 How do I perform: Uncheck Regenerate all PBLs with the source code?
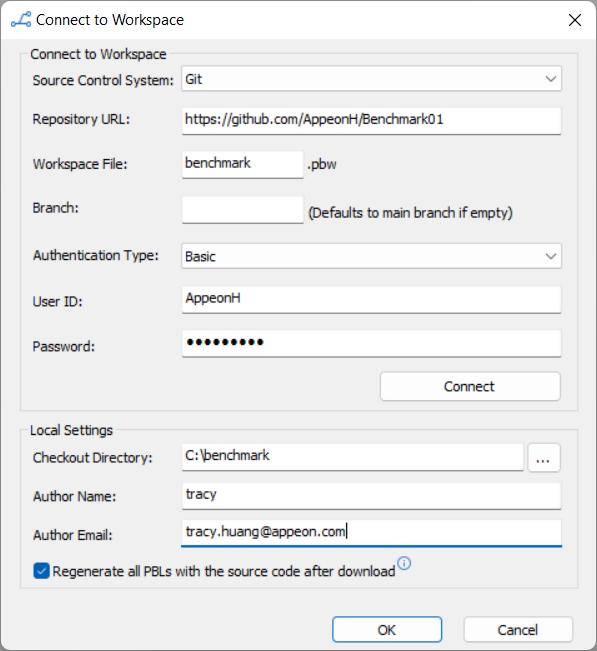click(42, 571)
